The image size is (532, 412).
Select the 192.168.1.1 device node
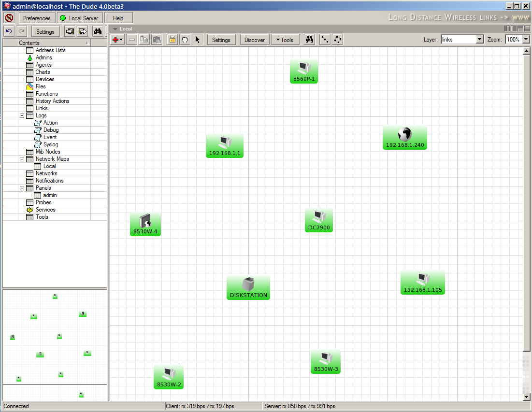[225, 145]
